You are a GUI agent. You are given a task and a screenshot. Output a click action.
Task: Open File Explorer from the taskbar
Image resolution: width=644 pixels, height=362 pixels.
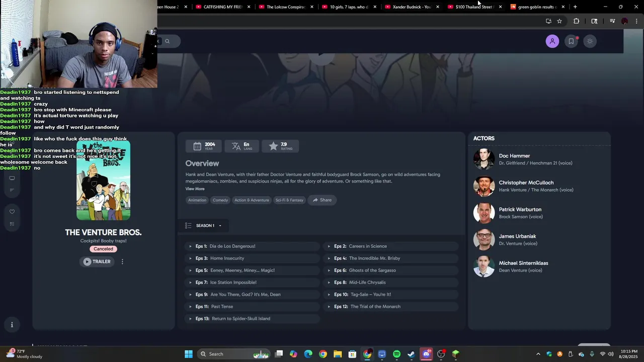338,354
